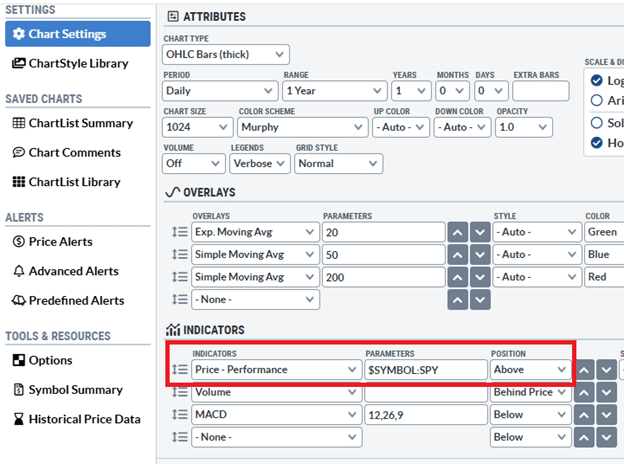Screen dimensions: 624x464
Task: Move the Exp. Moving Avg overlay up
Action: (x=456, y=232)
